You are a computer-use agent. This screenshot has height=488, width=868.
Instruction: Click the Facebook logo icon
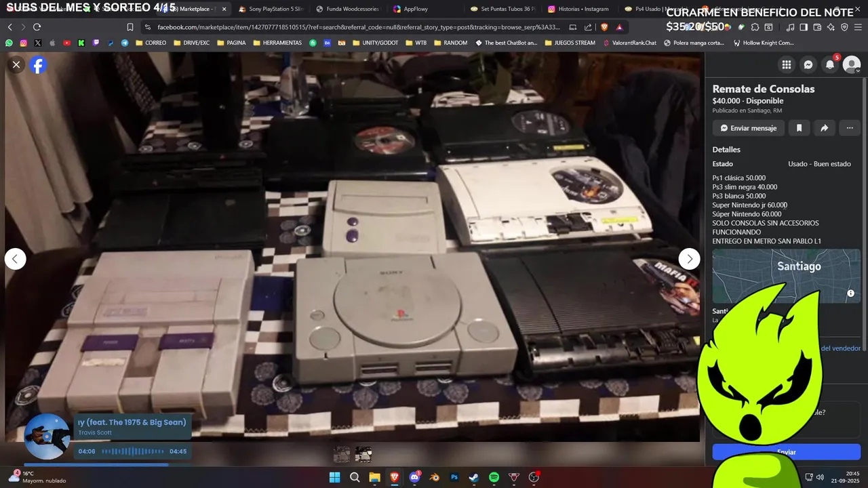[39, 65]
